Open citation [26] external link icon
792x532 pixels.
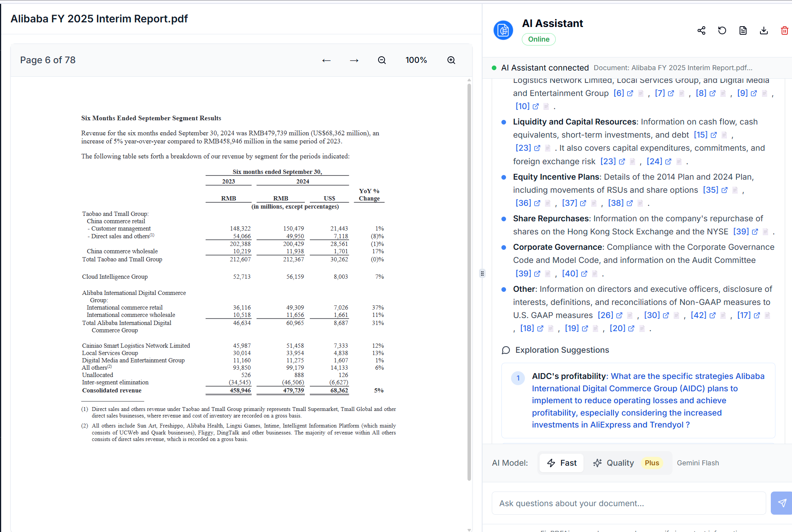click(x=619, y=315)
